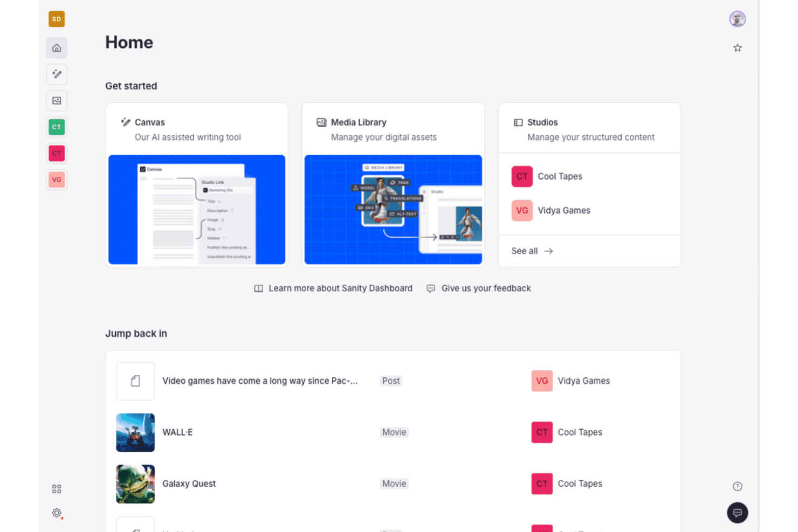798x532 pixels.
Task: Open Canvas from the sidebar wand icon
Action: pyautogui.click(x=57, y=74)
